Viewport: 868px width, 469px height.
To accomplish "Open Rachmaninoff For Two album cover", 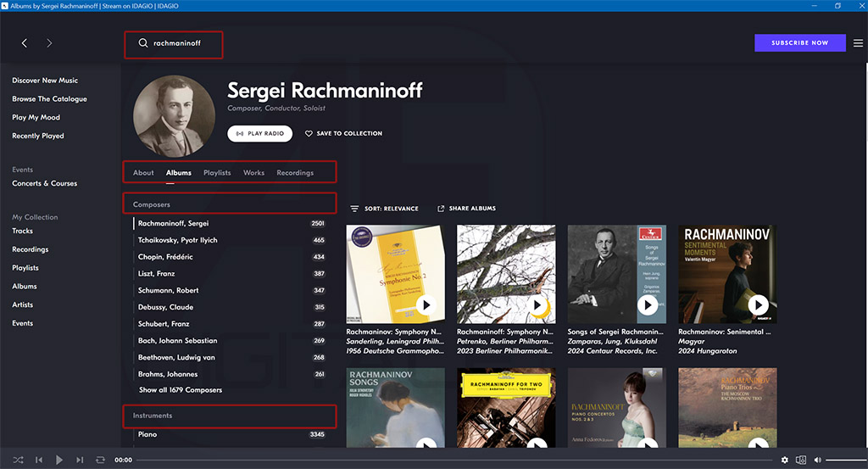I will 506,408.
